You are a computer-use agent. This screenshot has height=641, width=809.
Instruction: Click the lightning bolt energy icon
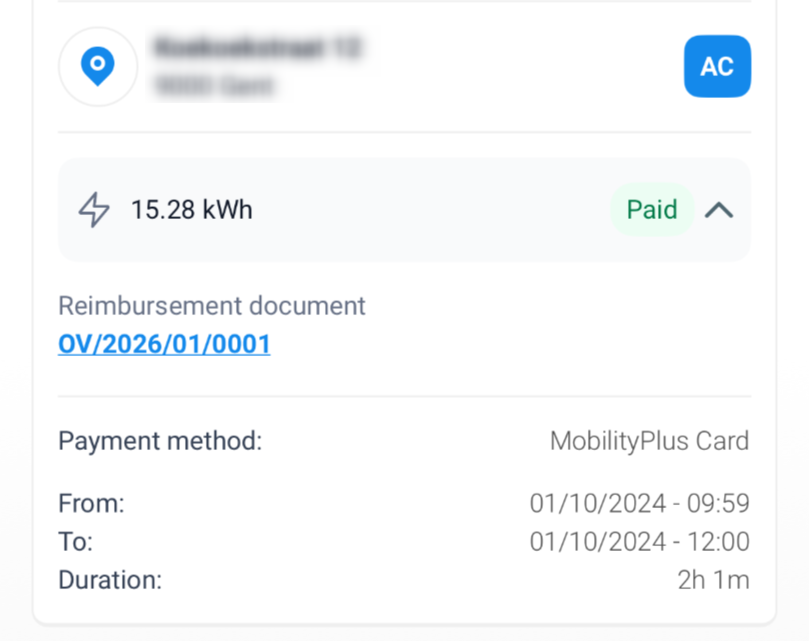[x=94, y=210]
